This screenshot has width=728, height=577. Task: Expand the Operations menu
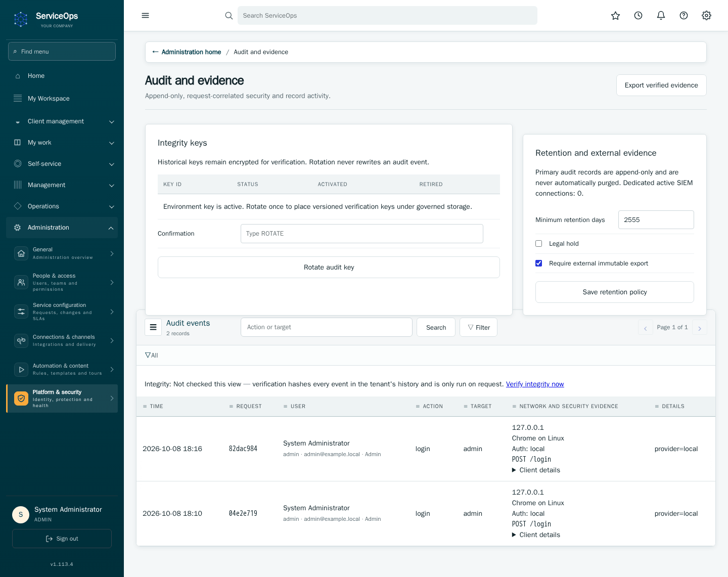62,206
